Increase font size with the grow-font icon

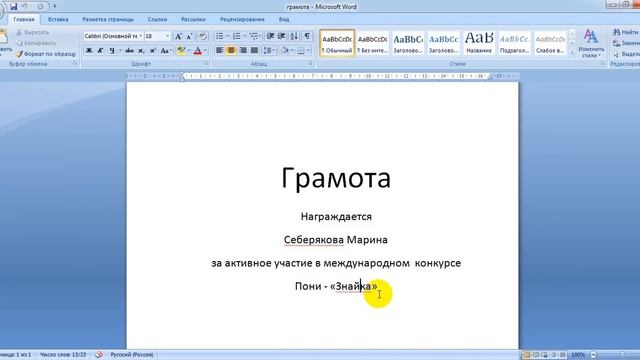point(178,37)
